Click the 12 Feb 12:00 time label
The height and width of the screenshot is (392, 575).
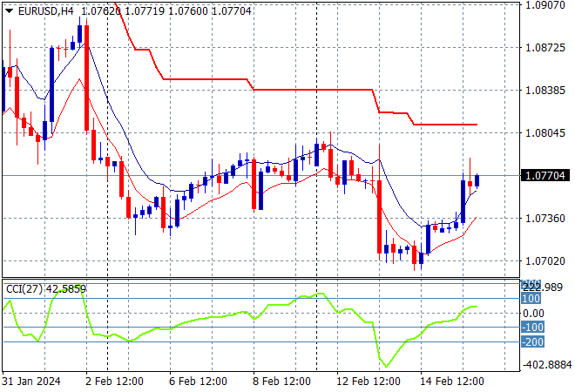click(369, 382)
